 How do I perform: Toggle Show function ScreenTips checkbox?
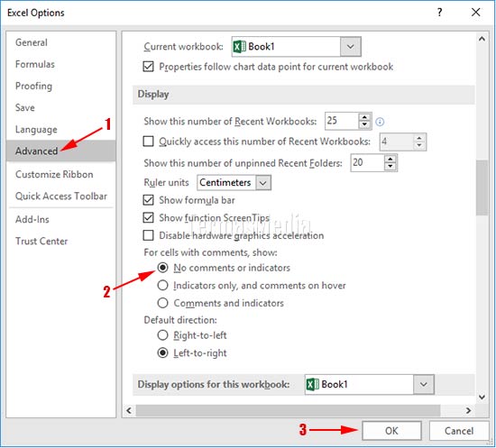[x=149, y=218]
